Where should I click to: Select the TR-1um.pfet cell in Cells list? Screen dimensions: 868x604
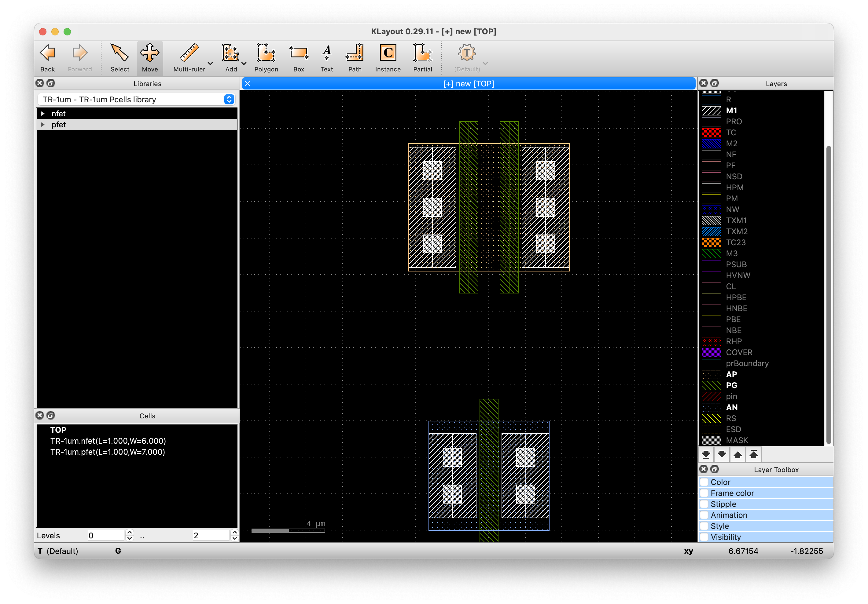pos(107,452)
